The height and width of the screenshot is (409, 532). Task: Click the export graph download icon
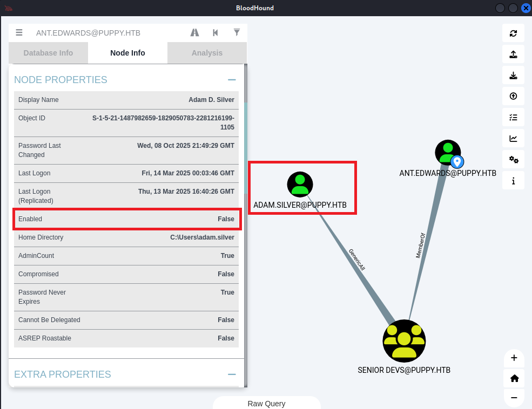point(513,76)
